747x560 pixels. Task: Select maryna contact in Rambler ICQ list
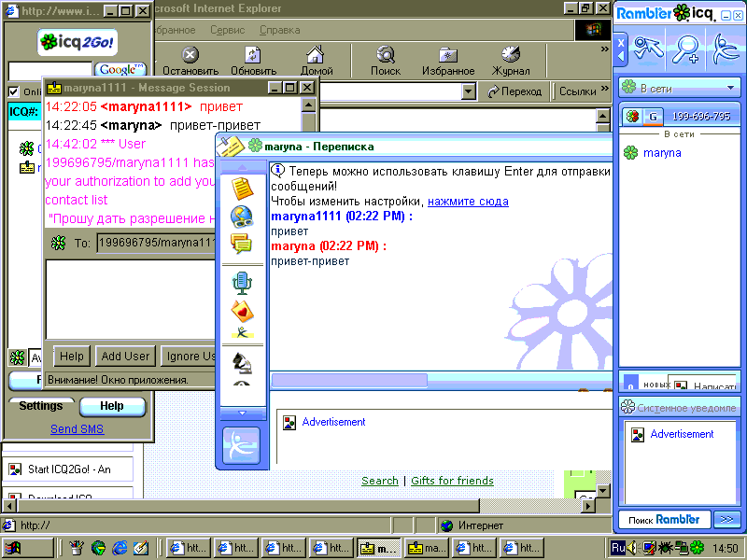(x=662, y=153)
